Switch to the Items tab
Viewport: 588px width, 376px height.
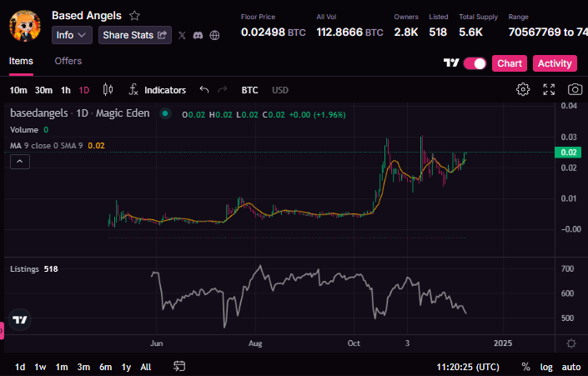(x=21, y=61)
